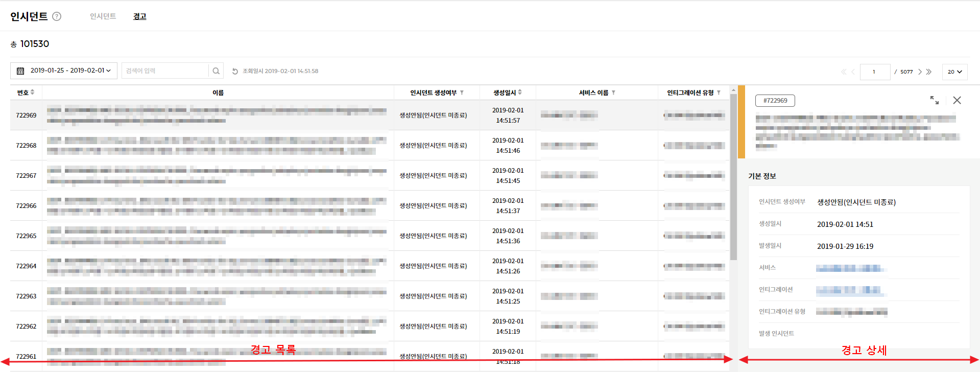Select the 경고 tab

139,16
